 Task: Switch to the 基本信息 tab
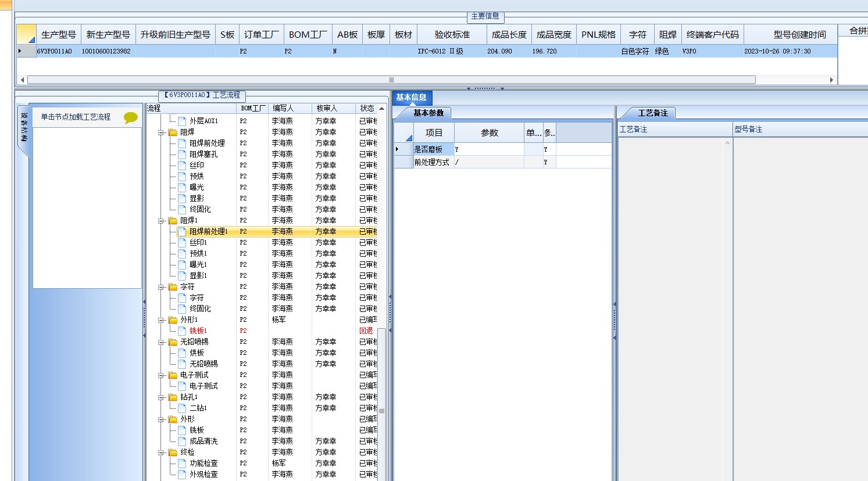tap(412, 98)
